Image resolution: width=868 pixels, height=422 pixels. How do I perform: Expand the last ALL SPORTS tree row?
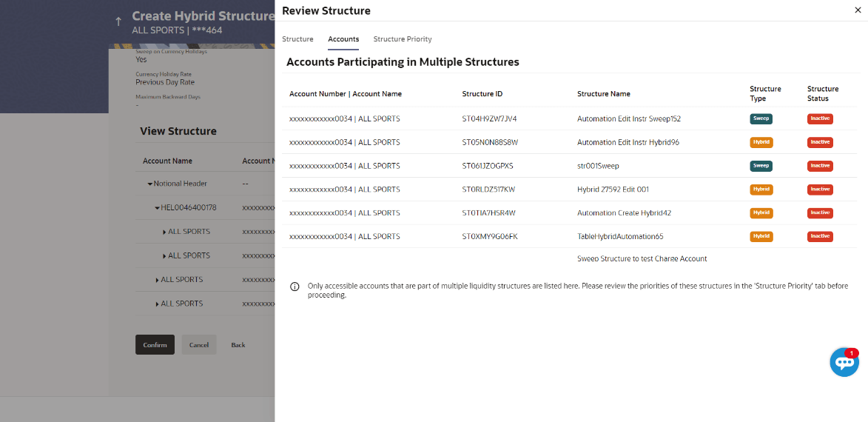pyautogui.click(x=158, y=304)
